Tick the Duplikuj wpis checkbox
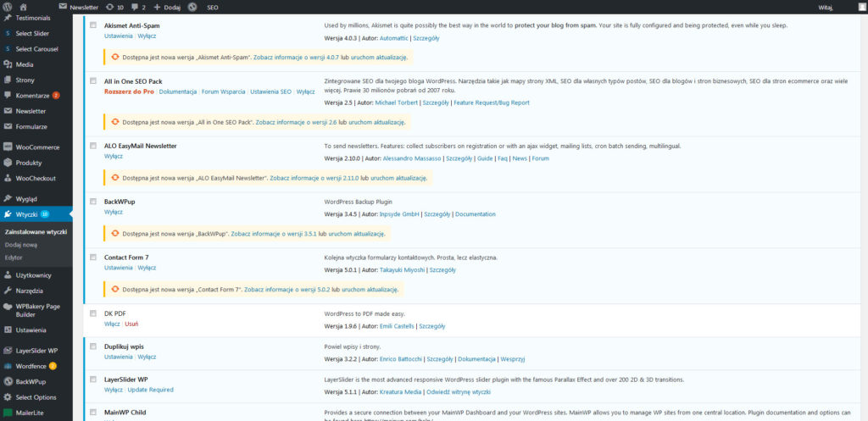This screenshot has height=421, width=868. (x=93, y=346)
